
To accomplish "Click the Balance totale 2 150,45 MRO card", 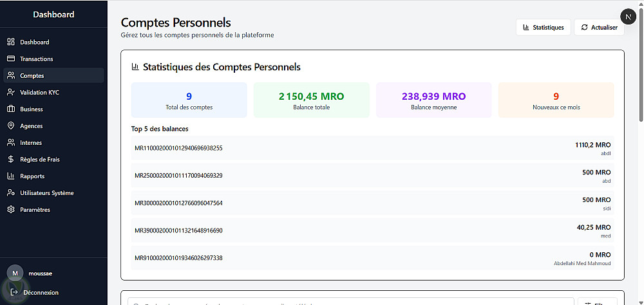I will pyautogui.click(x=311, y=100).
